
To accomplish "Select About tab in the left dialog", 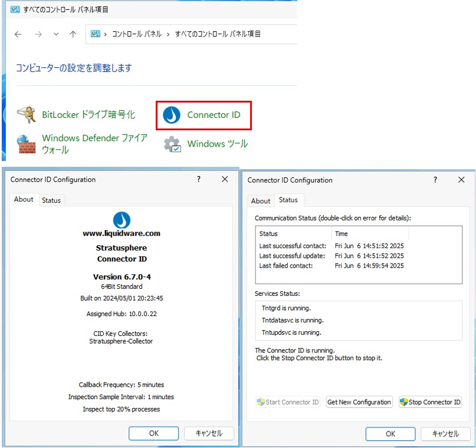I will [x=24, y=199].
